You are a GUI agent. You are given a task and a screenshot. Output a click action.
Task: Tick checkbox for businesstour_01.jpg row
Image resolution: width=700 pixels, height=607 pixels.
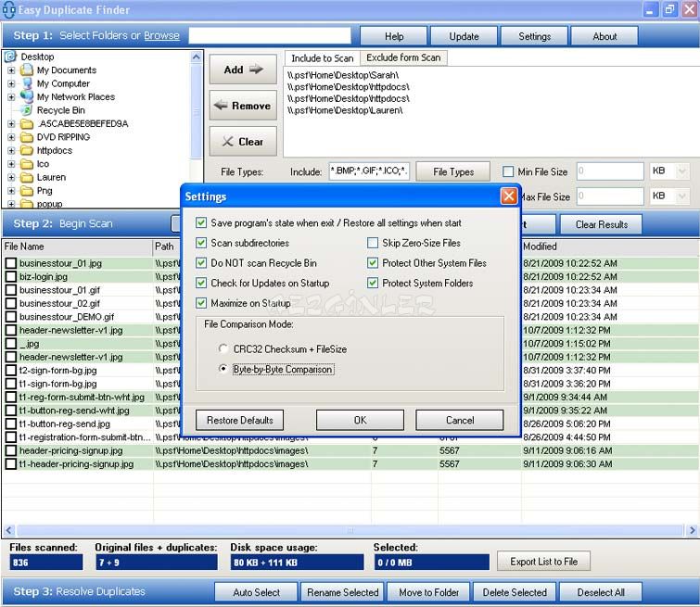11,263
